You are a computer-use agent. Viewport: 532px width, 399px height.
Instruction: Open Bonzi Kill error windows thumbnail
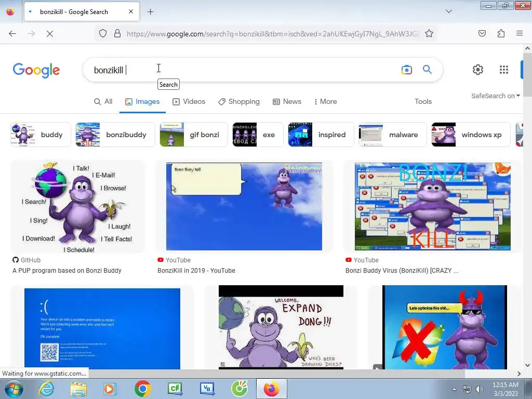pyautogui.click(x=433, y=207)
